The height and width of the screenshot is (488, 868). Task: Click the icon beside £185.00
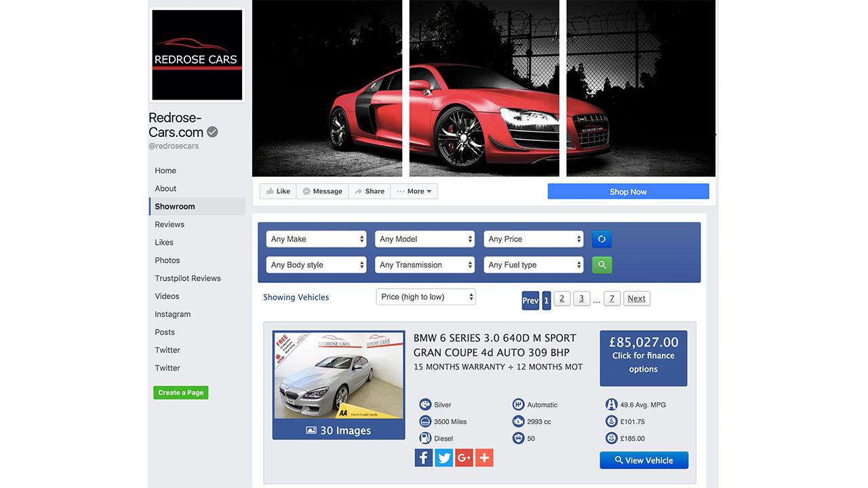pos(612,439)
